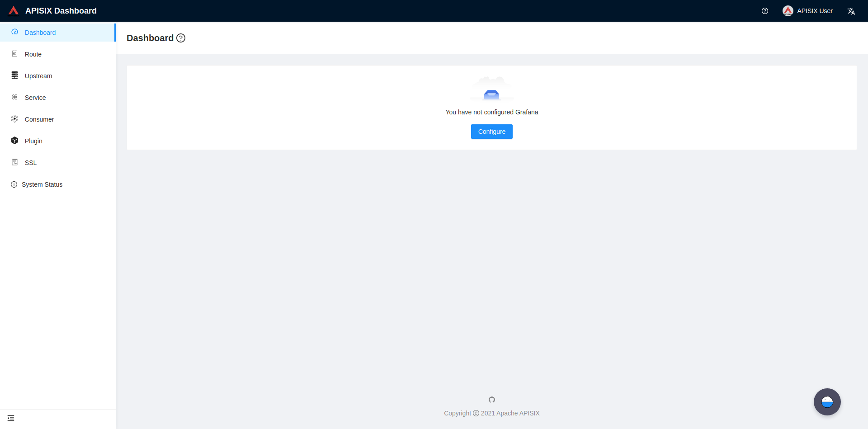
Task: Open Plugin menu item
Action: coord(58,141)
